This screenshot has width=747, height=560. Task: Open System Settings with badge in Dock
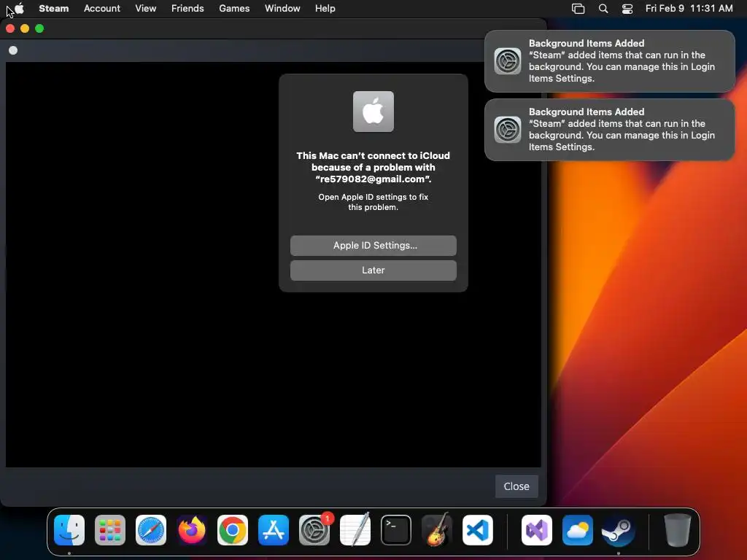(x=314, y=530)
